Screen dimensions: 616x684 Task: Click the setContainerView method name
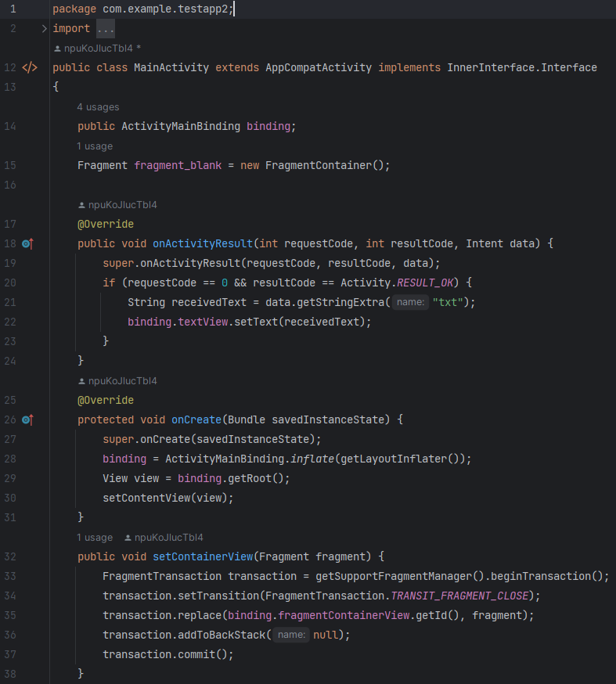coord(203,557)
